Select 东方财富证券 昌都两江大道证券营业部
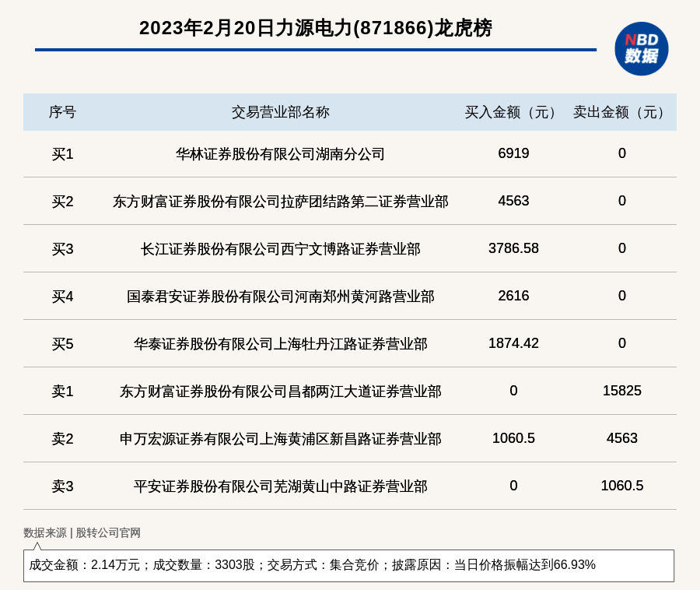Viewport: 700px width, 590px height. click(280, 392)
